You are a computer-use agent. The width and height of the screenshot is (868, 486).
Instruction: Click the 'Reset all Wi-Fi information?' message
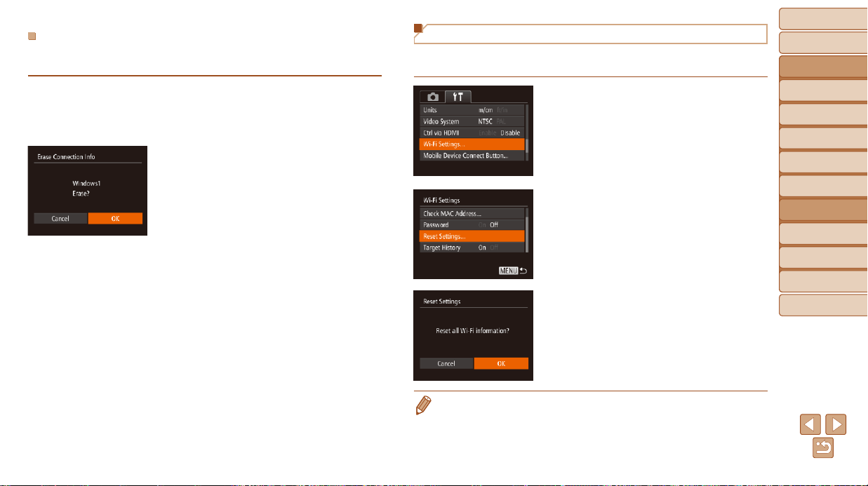(x=472, y=330)
